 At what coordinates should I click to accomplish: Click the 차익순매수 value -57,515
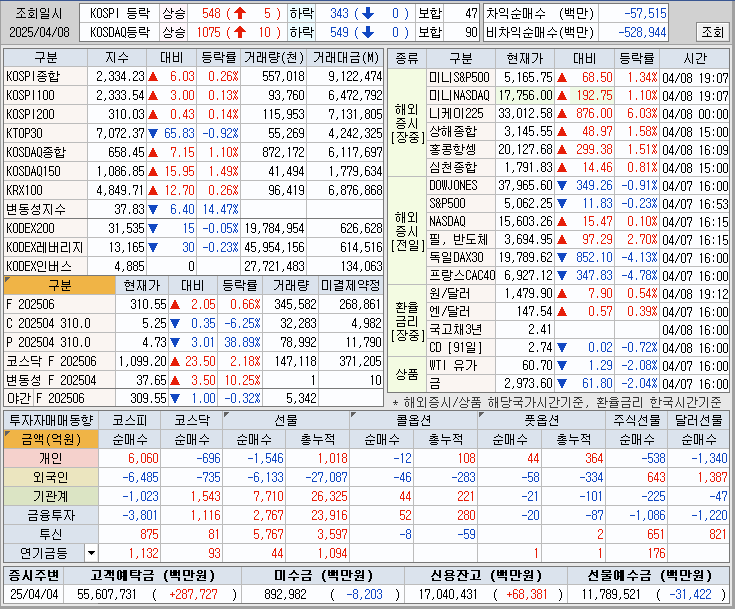click(645, 13)
